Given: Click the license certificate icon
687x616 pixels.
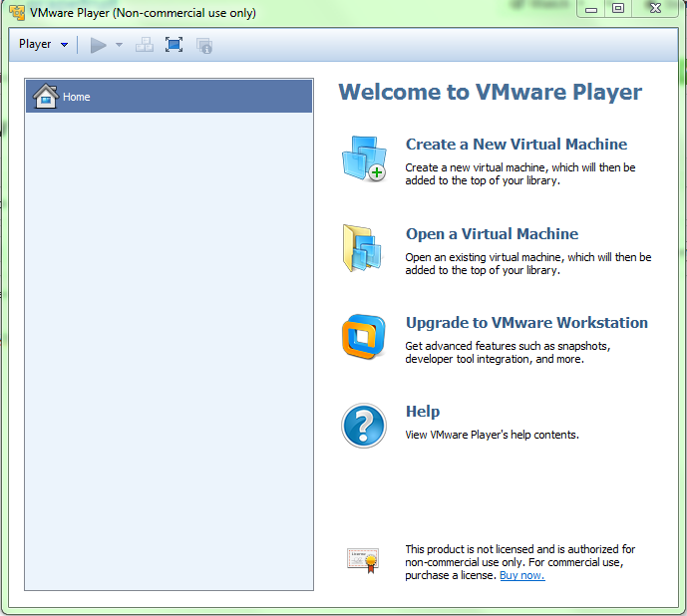Looking at the screenshot, I should point(363,560).
